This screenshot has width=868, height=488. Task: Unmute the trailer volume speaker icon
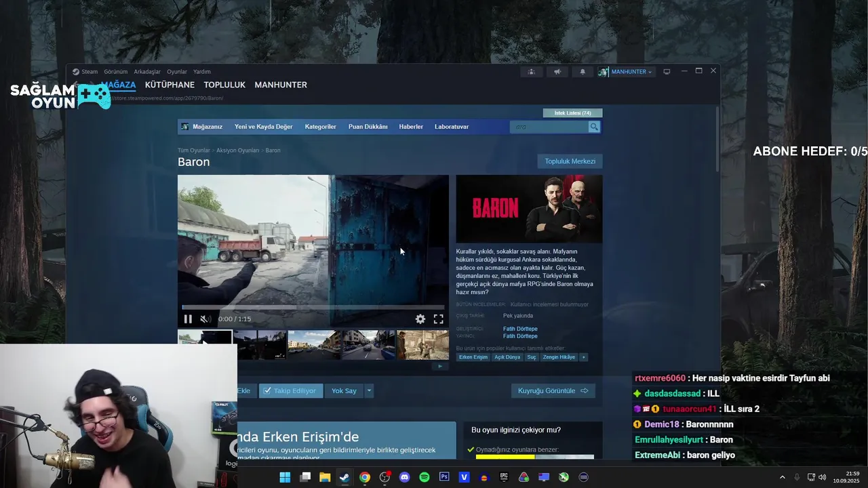point(205,319)
